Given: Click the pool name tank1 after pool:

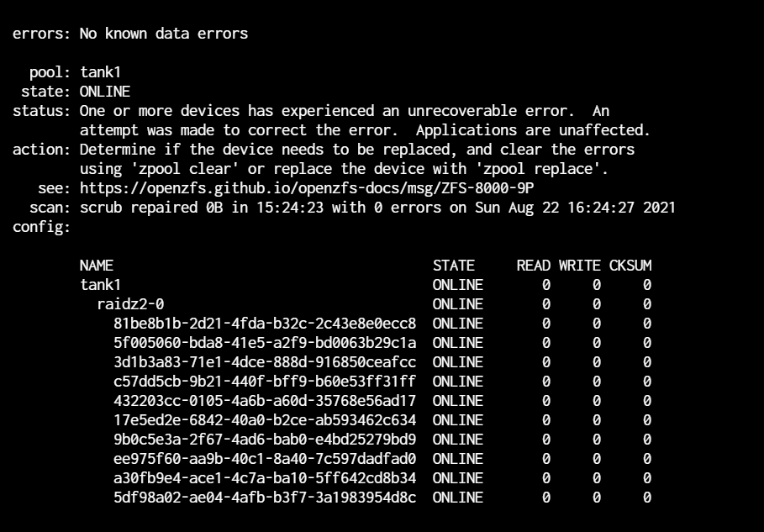Looking at the screenshot, I should pos(100,72).
